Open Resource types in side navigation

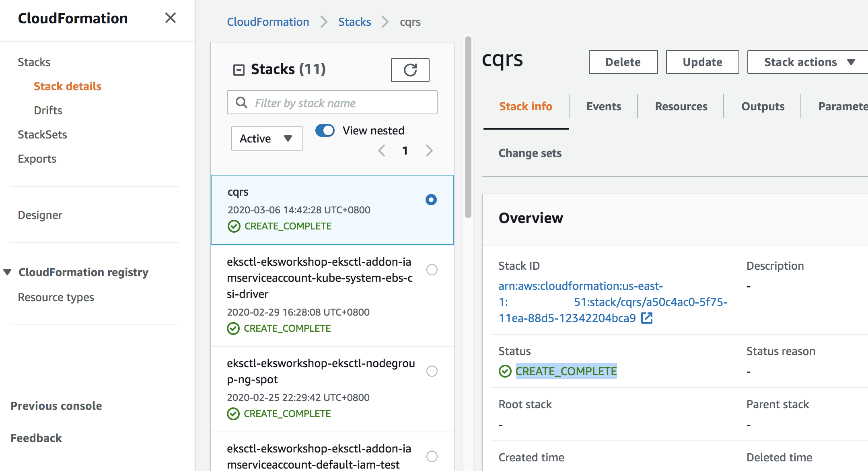pyautogui.click(x=56, y=297)
